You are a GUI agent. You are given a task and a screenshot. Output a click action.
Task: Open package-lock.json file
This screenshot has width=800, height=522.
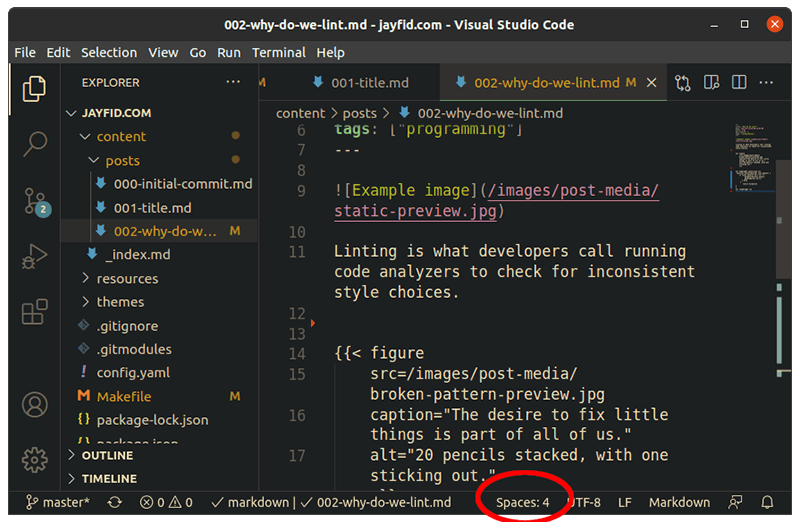pos(159,420)
